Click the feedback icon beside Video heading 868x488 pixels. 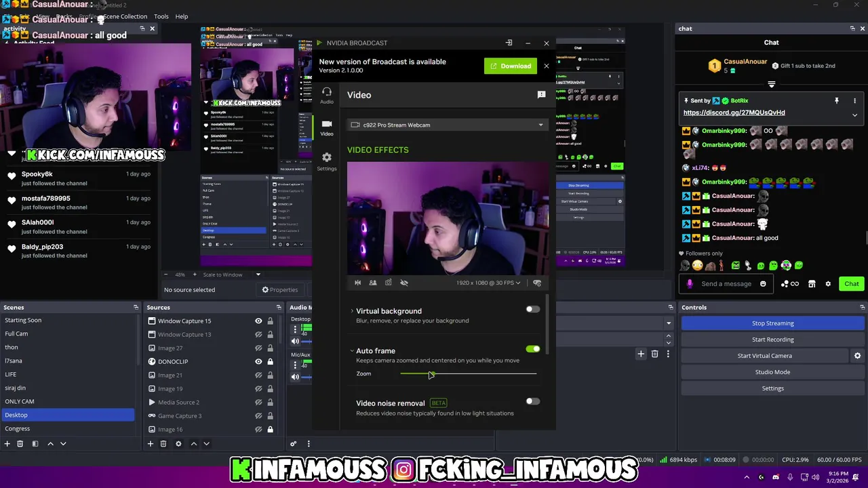[x=541, y=95]
